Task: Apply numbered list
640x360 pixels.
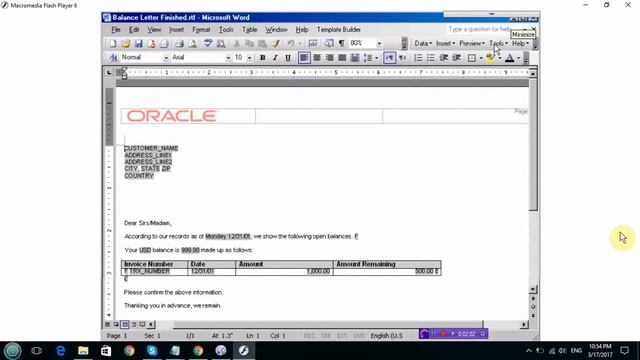Action: pyautogui.click(x=418, y=58)
